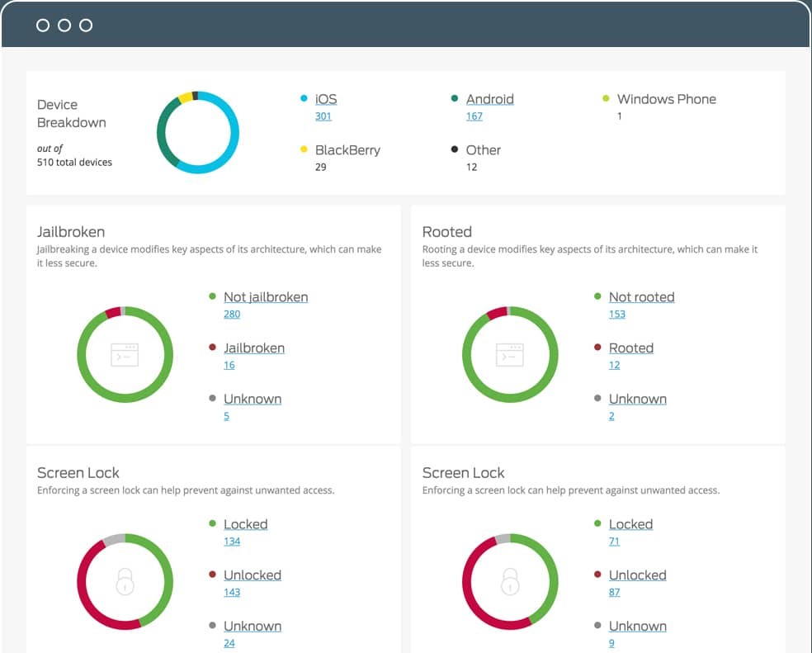Click the Jailbroken card title

(x=71, y=232)
